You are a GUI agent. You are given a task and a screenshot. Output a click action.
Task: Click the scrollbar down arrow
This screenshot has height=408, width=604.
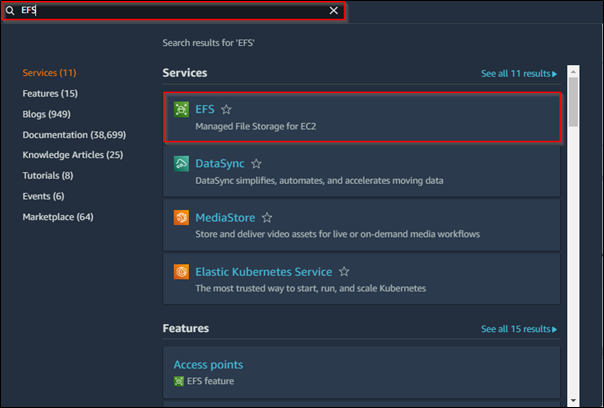(x=573, y=401)
